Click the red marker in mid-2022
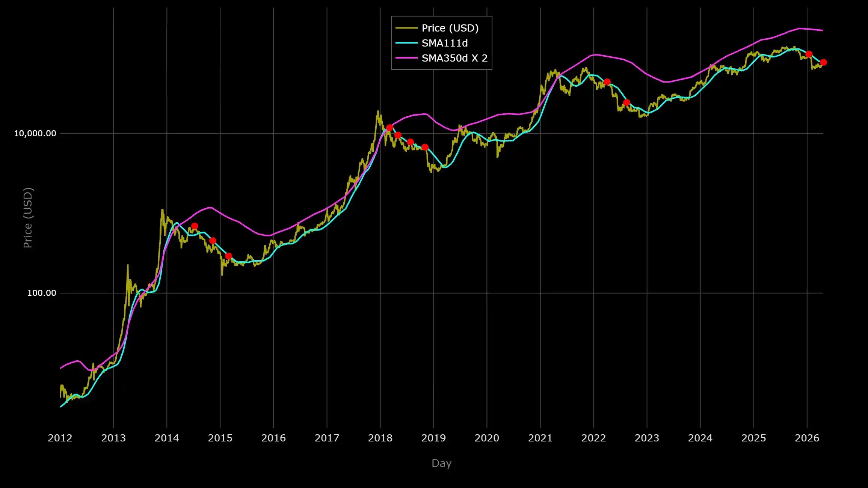 pyautogui.click(x=626, y=102)
